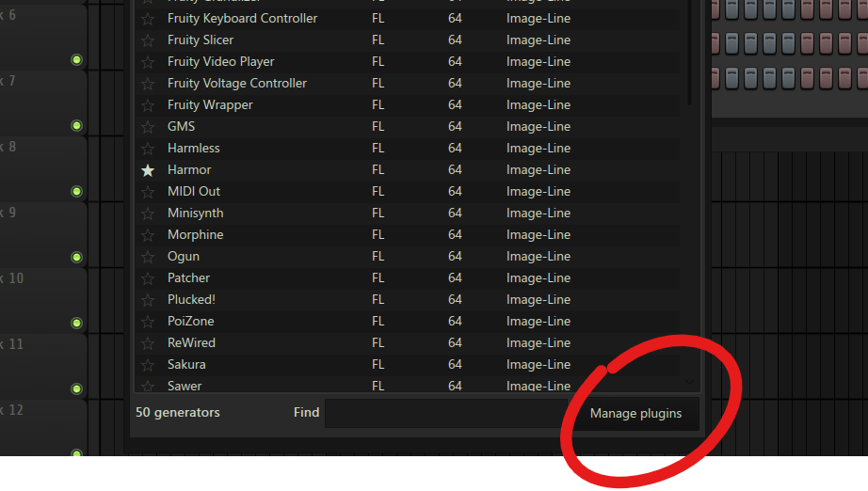Favorite the Fruity Slicer star
Image resolution: width=868 pixels, height=491 pixels.
click(147, 40)
